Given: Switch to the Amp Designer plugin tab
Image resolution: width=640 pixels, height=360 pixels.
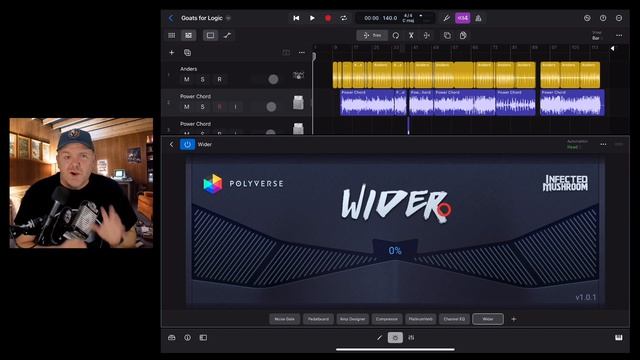Looking at the screenshot, I should [x=353, y=319].
